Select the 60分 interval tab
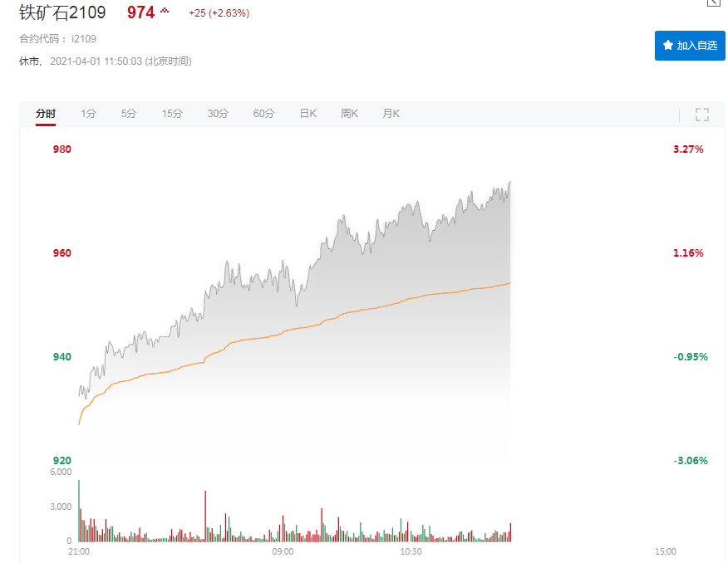This screenshot has height=563, width=728. [263, 114]
